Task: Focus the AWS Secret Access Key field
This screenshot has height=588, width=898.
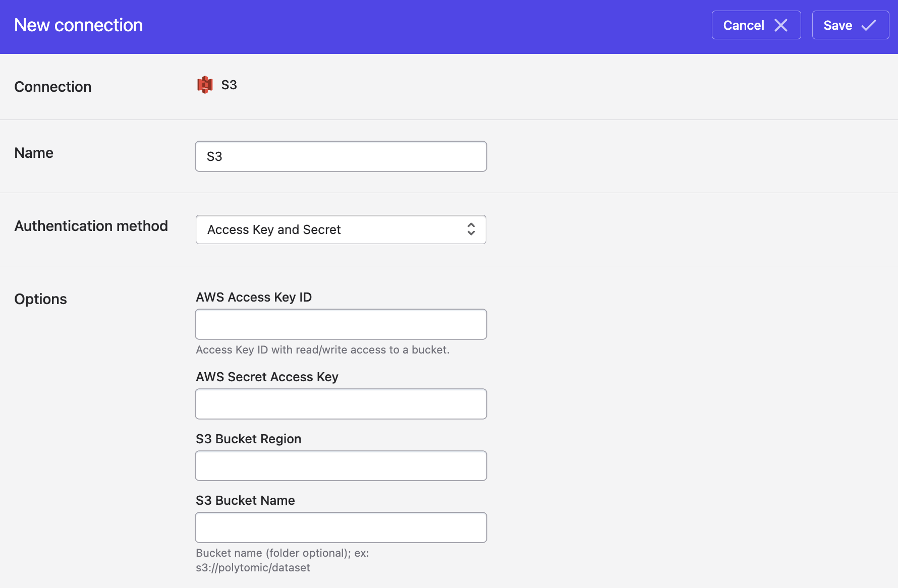Action: click(341, 404)
